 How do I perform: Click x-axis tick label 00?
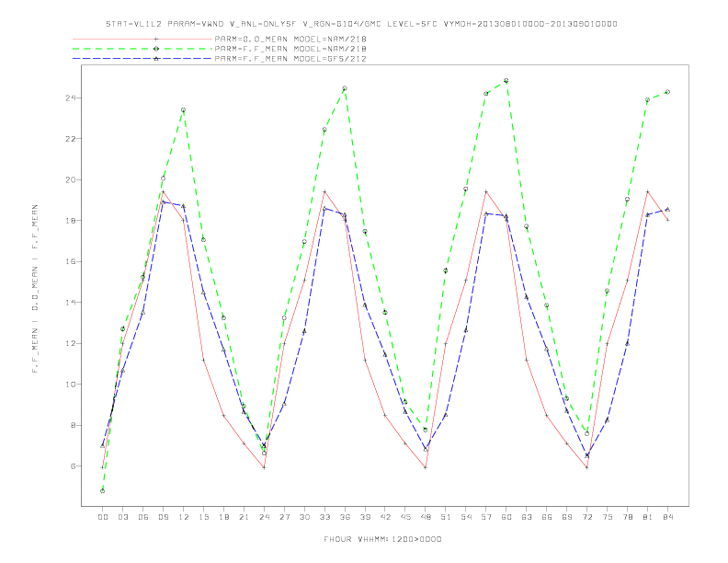pos(103,517)
